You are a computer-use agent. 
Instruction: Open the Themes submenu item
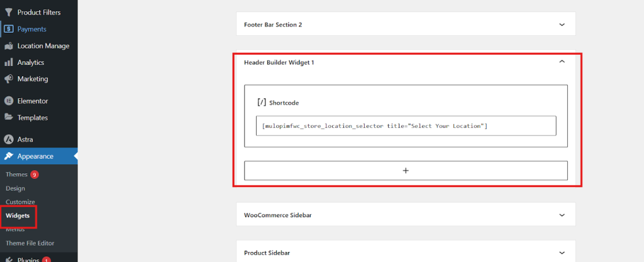coord(16,174)
